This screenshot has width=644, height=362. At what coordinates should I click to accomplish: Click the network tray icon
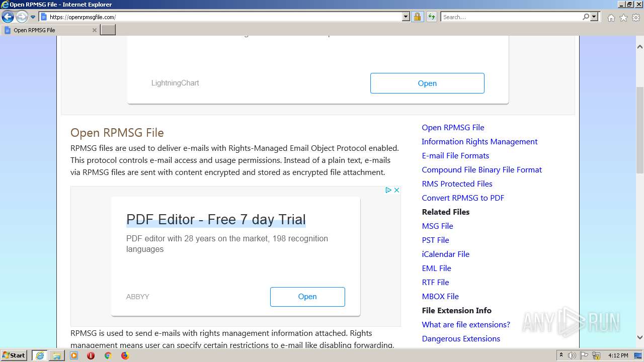(x=597, y=355)
